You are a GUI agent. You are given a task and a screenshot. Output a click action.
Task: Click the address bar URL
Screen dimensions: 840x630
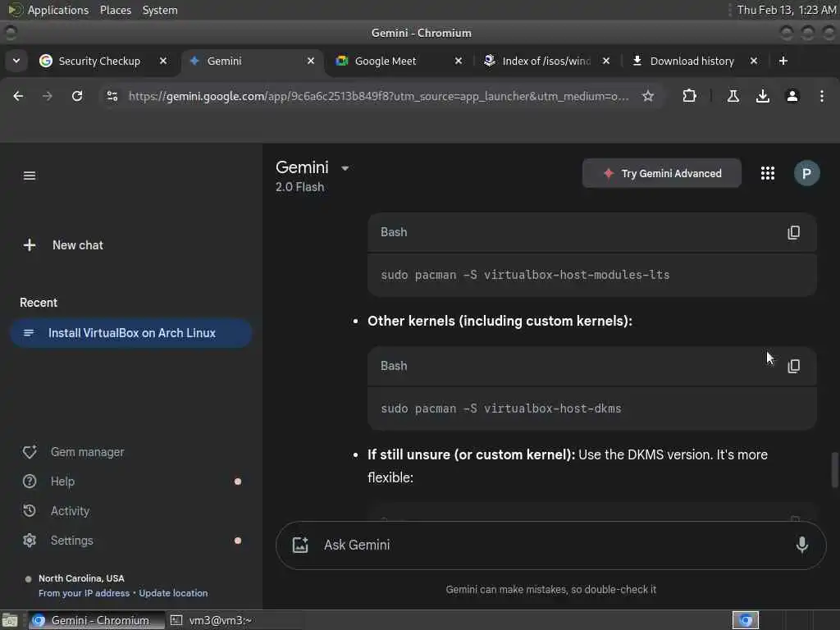pos(378,97)
